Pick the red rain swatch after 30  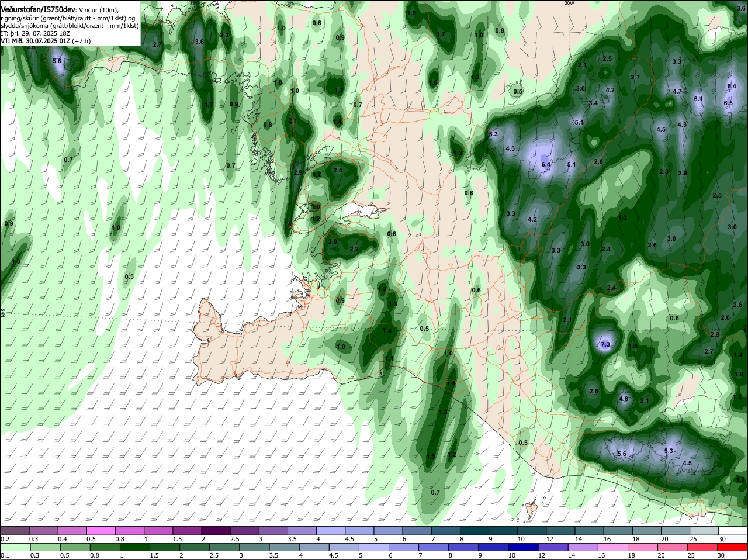733,547
